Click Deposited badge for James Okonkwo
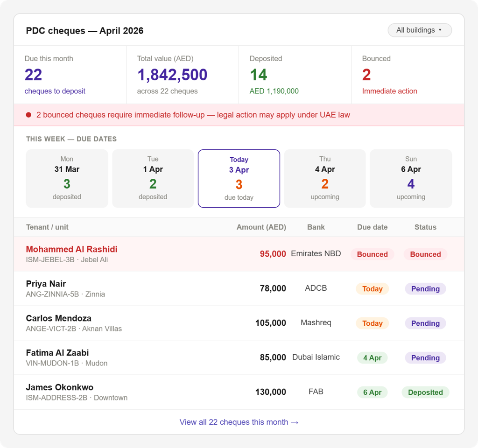Image resolution: width=478 pixels, height=448 pixels. [425, 392]
